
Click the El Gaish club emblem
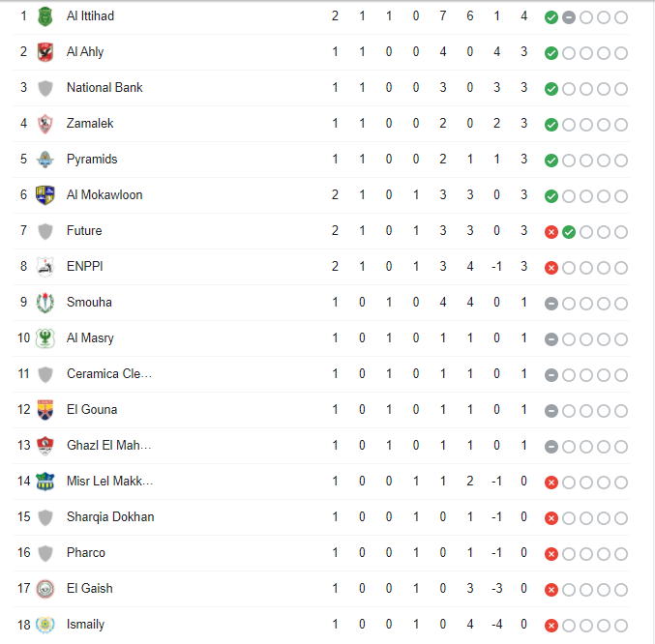pyautogui.click(x=45, y=589)
